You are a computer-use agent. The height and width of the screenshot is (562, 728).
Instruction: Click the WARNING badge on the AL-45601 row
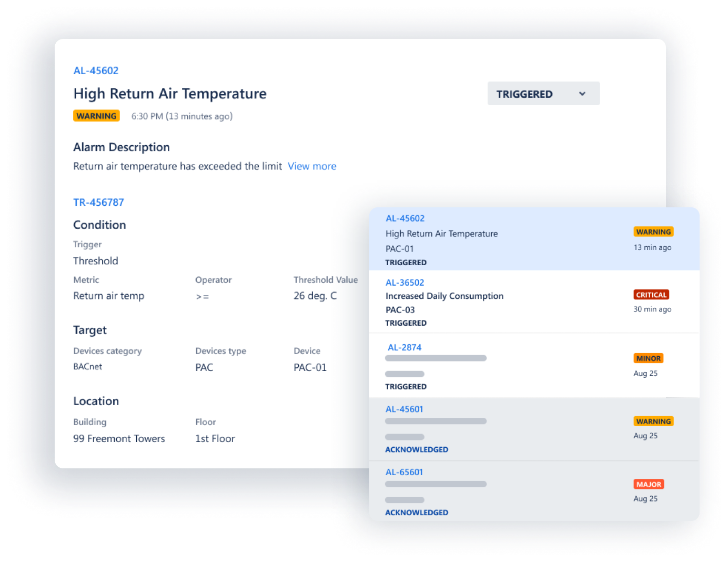pyautogui.click(x=653, y=421)
